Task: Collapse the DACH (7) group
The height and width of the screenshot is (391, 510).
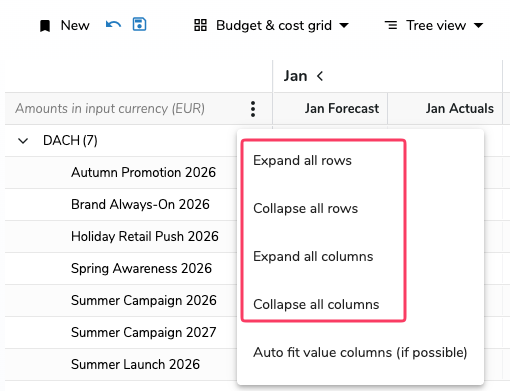Action: tap(23, 141)
